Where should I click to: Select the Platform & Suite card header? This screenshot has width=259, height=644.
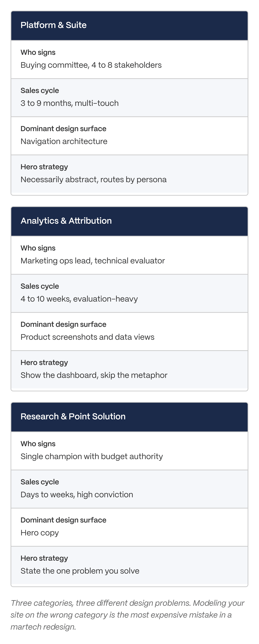[x=129, y=25]
